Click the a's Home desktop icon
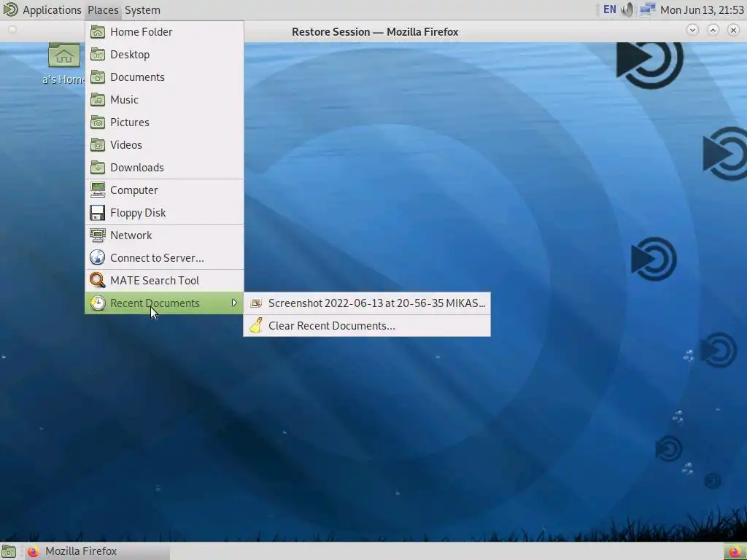The image size is (747, 560). (x=64, y=63)
